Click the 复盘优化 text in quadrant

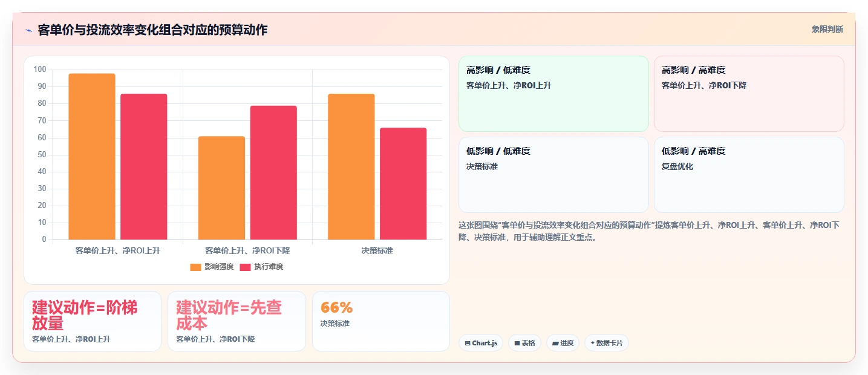click(677, 166)
